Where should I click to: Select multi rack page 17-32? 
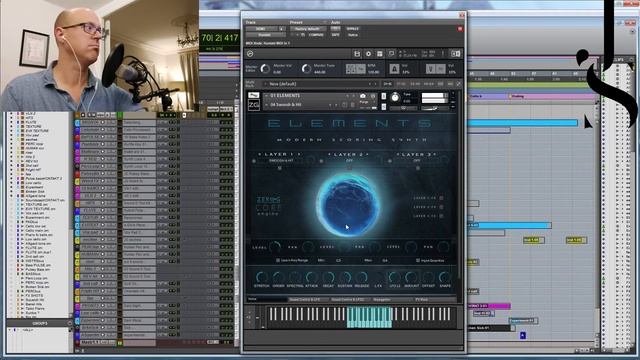coord(402,84)
